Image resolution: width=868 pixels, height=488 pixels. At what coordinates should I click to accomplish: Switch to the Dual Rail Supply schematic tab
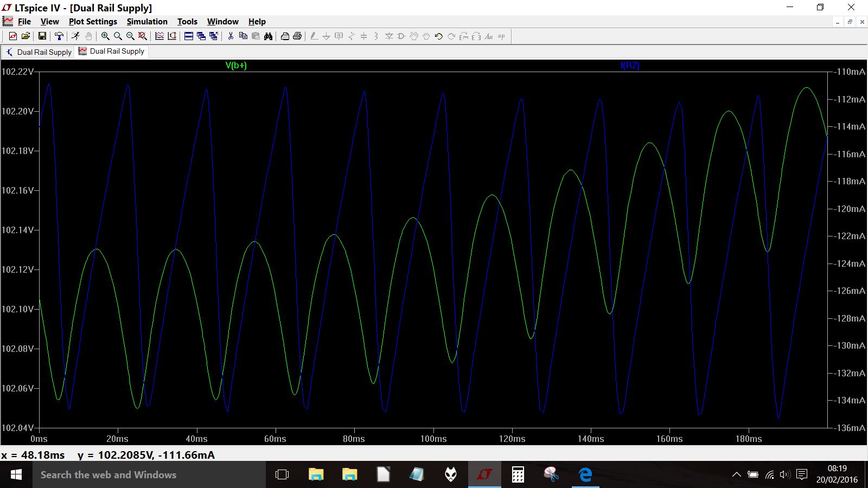tap(39, 52)
